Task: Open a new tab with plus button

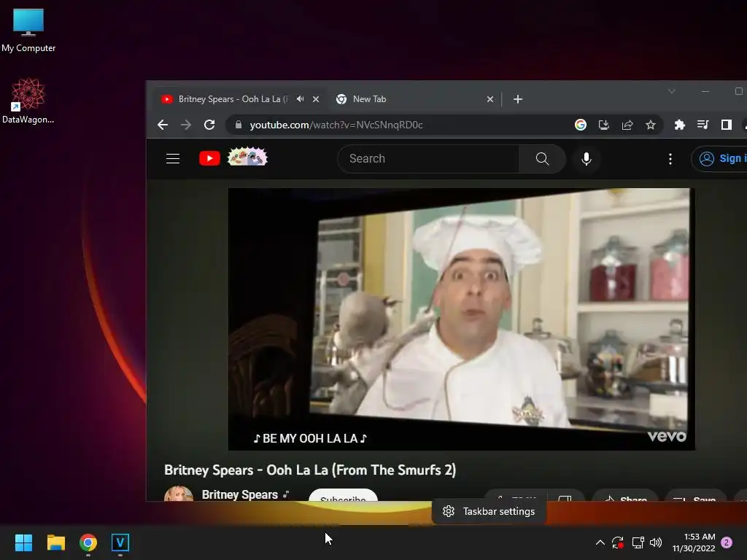Action: coord(518,99)
